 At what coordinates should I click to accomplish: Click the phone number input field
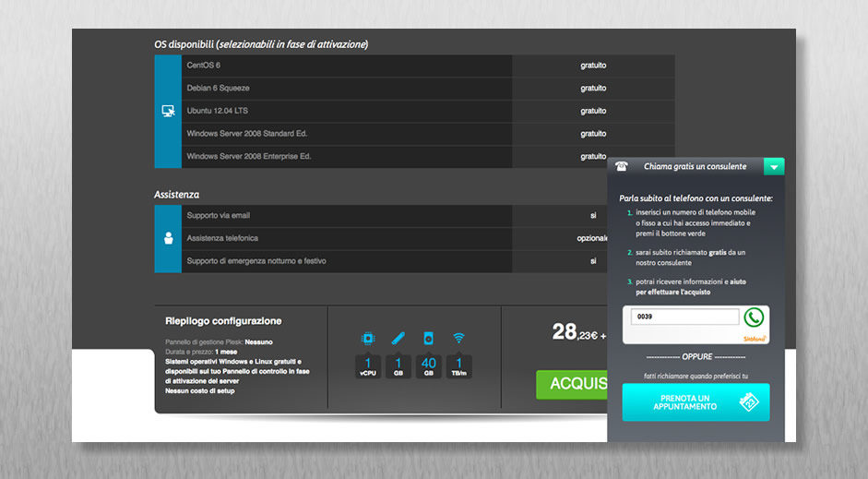684,317
